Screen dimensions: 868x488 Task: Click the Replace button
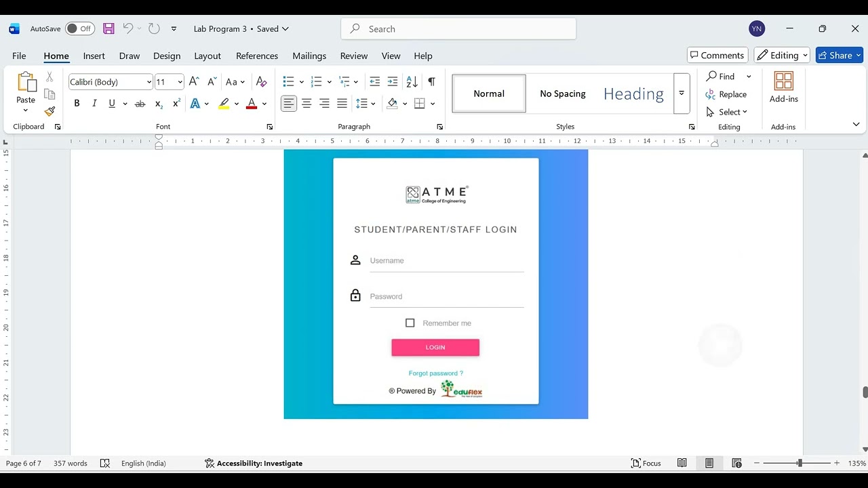coord(726,94)
